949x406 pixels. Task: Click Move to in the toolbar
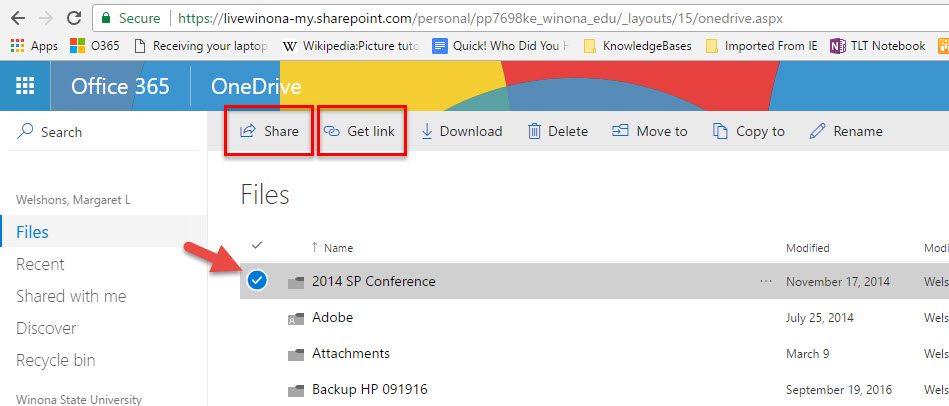[x=650, y=131]
